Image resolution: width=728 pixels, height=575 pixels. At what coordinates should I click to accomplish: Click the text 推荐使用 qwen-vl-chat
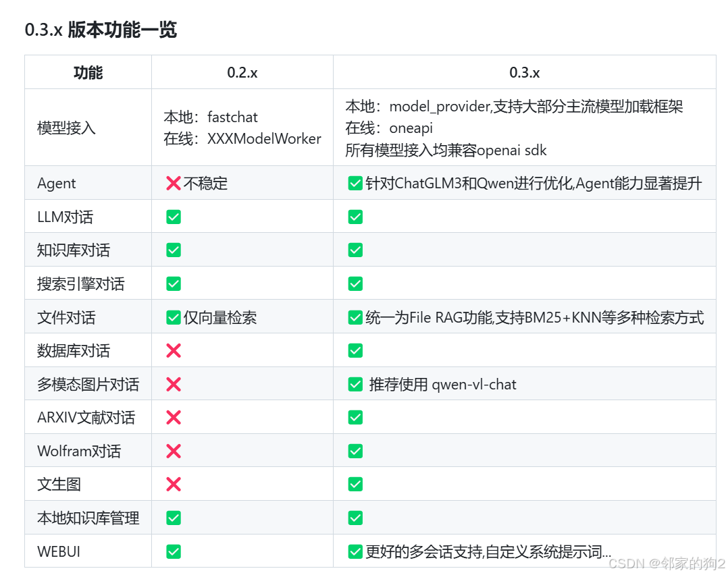(442, 384)
